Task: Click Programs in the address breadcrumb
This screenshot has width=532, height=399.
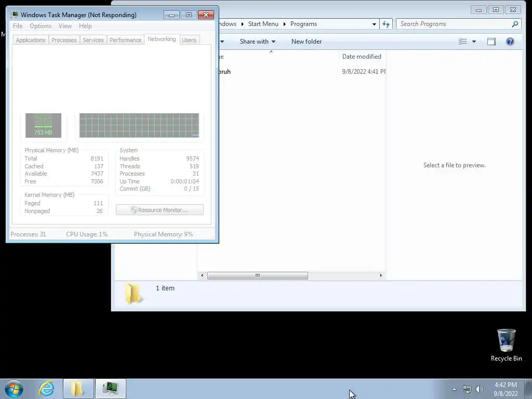Action: 303,24
